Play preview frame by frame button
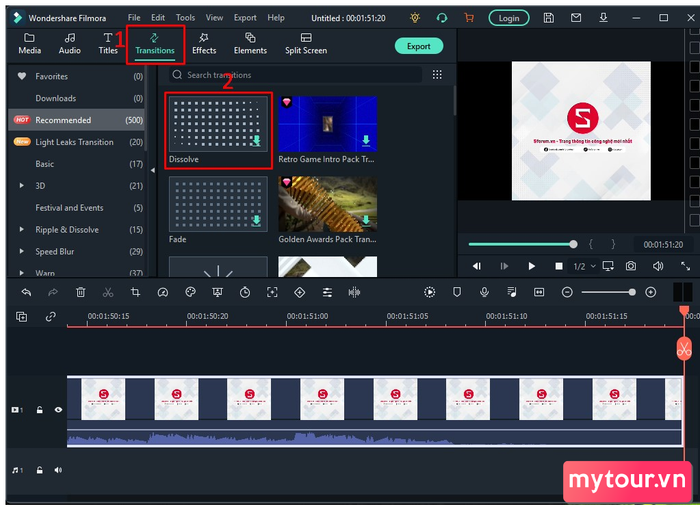The image size is (700, 513). pyautogui.click(x=504, y=266)
